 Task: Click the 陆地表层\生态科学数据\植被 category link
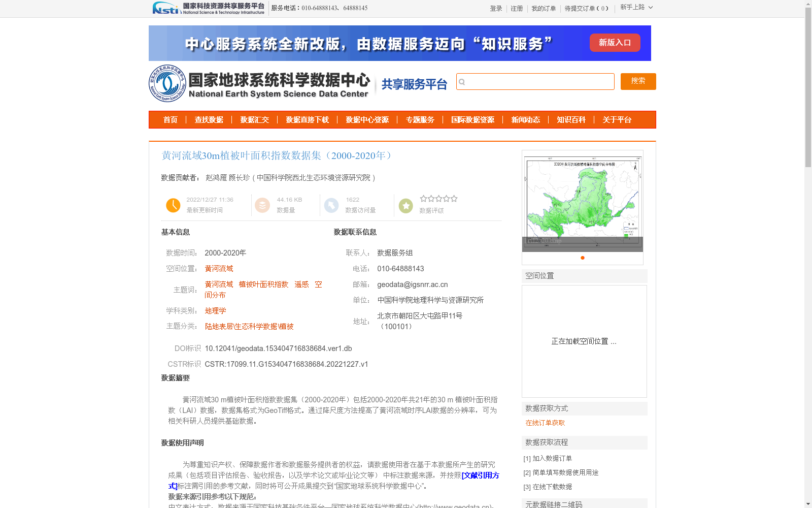(249, 327)
